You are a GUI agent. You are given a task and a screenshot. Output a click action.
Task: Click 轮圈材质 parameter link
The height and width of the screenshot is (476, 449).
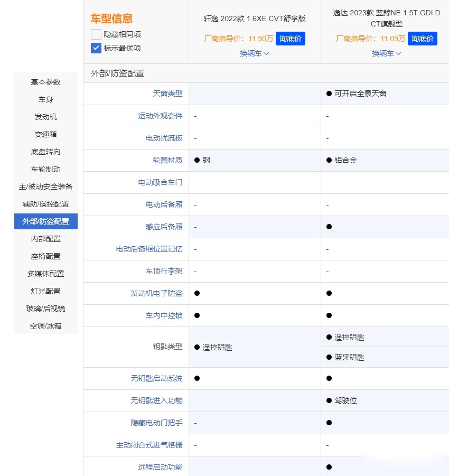167,160
